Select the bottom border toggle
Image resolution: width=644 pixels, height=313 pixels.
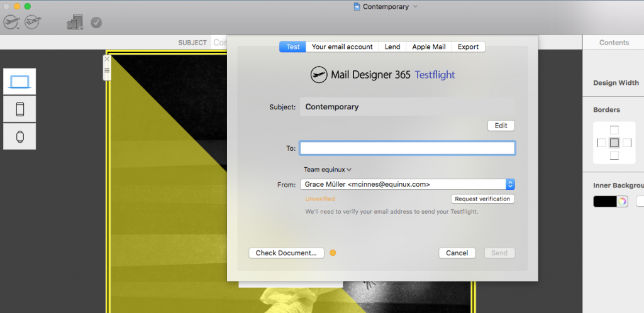click(614, 155)
